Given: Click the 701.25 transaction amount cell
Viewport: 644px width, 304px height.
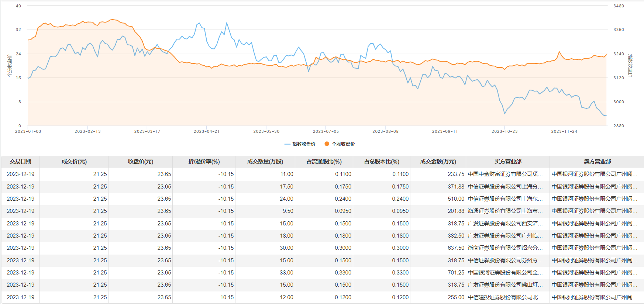Looking at the screenshot, I should 456,273.
